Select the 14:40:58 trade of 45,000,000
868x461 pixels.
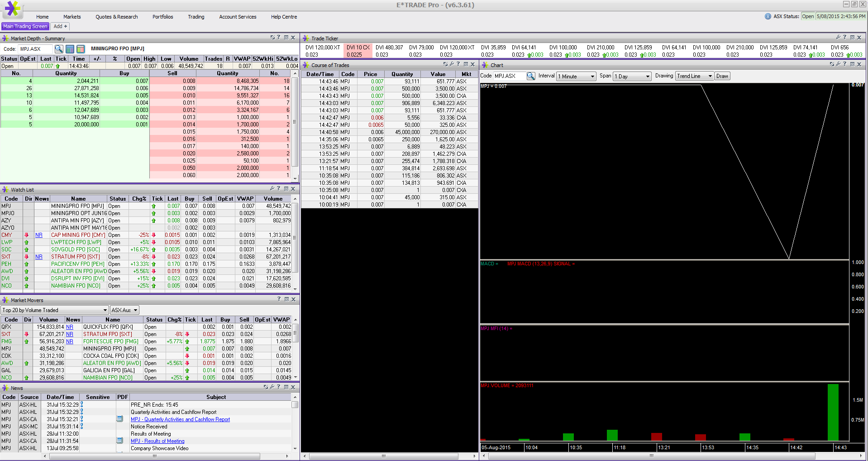pyautogui.click(x=390, y=132)
